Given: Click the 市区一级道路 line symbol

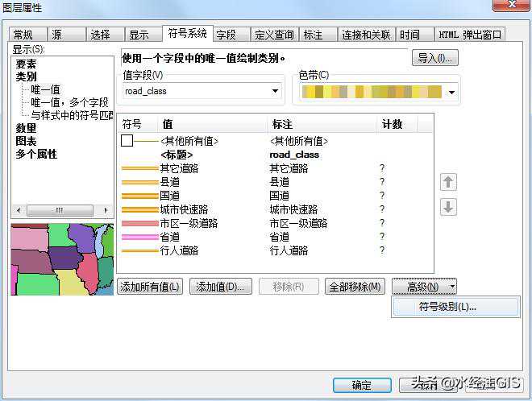Looking at the screenshot, I should [139, 223].
